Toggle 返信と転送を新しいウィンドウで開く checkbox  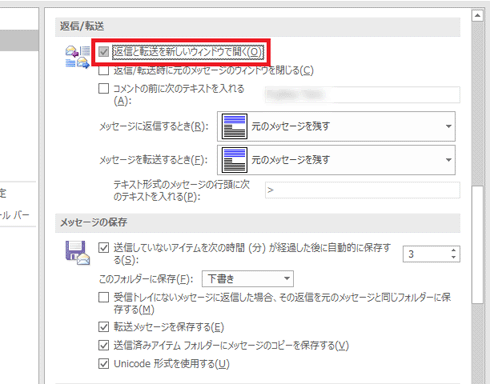pyautogui.click(x=104, y=52)
